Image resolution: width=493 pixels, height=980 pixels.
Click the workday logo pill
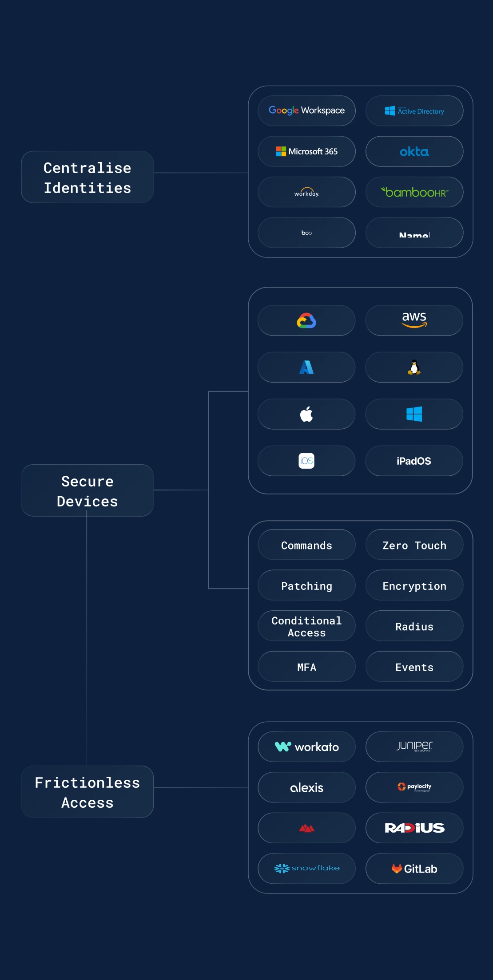pyautogui.click(x=306, y=192)
